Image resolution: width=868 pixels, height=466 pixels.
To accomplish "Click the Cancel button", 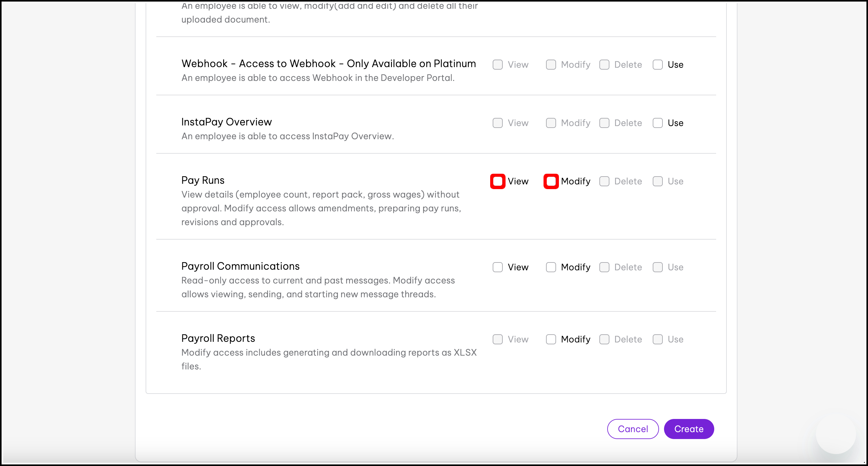I will (632, 429).
